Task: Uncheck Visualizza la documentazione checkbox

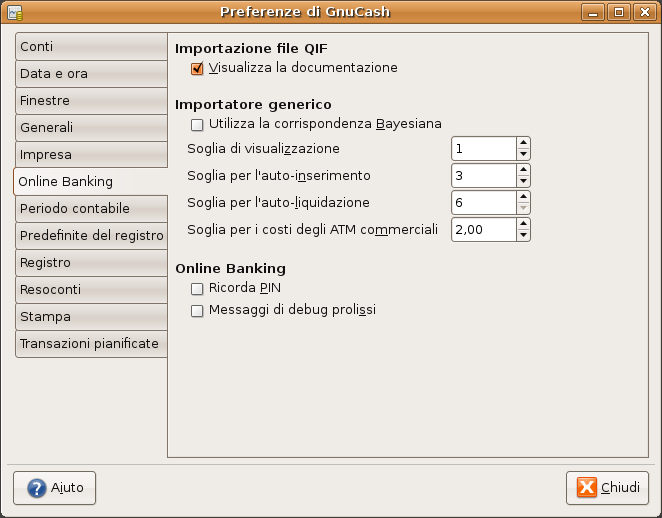Action: (x=197, y=68)
